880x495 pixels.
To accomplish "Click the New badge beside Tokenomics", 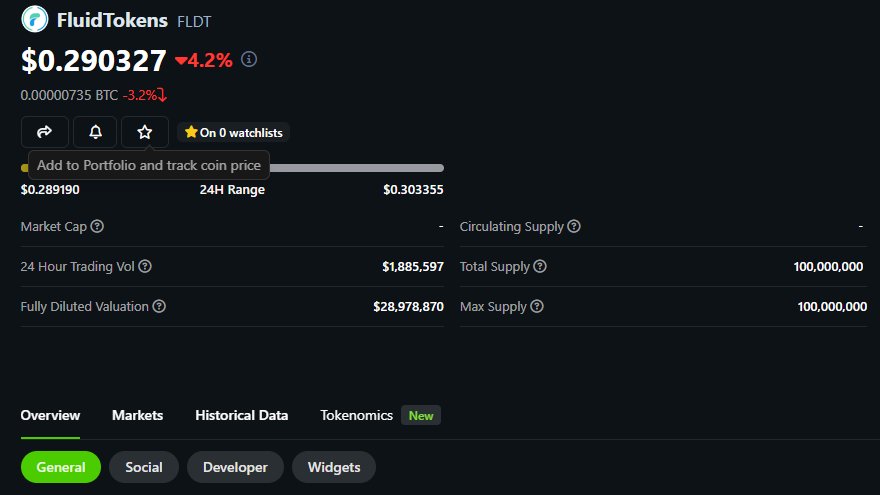I will click(x=421, y=415).
